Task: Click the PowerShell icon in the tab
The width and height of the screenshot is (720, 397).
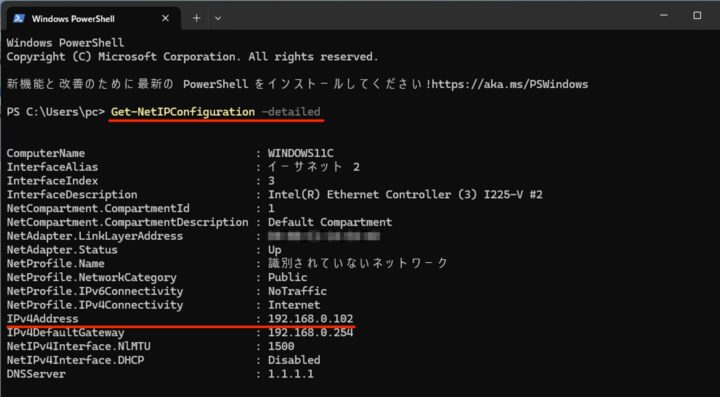Action: (x=19, y=18)
